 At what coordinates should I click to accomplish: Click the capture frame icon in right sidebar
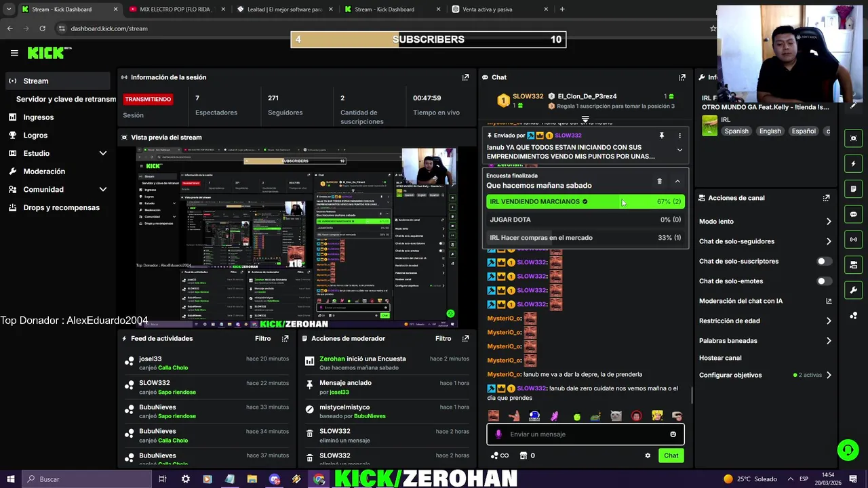coord(853,138)
